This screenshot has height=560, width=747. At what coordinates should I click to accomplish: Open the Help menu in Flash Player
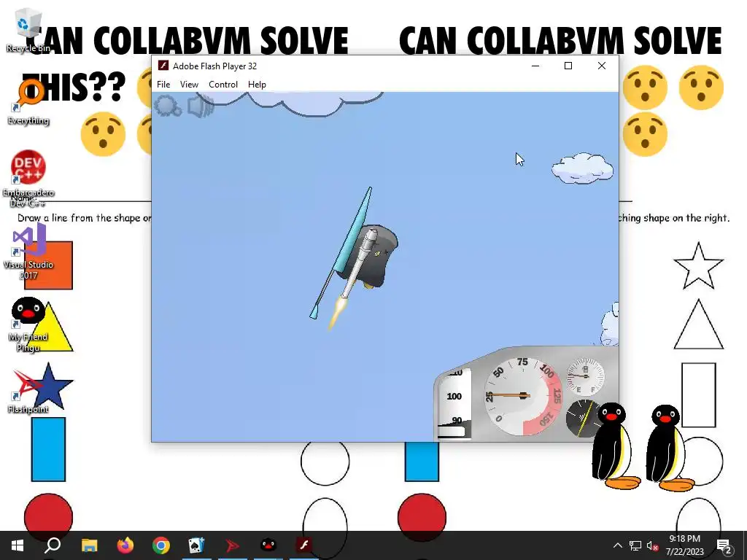click(x=257, y=85)
